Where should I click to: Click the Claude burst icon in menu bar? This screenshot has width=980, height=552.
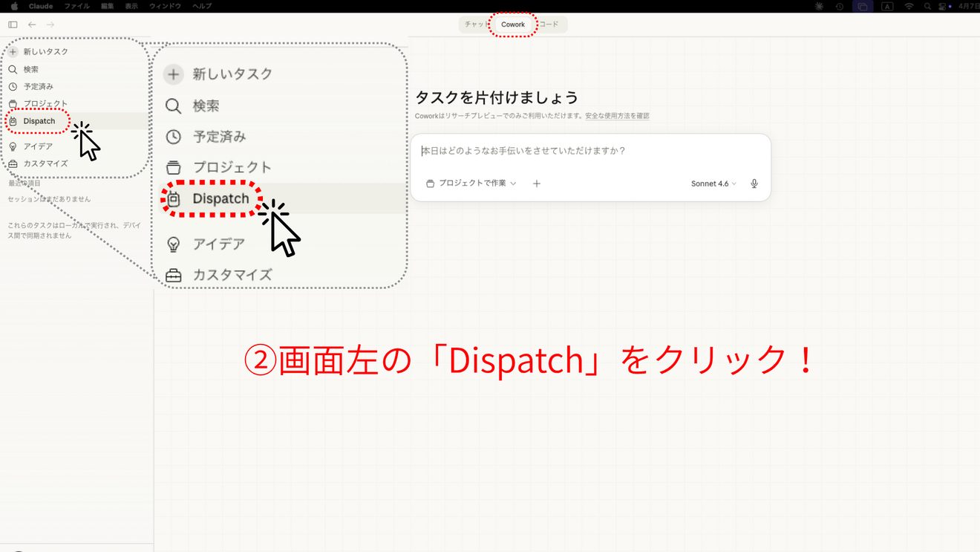[x=819, y=6]
